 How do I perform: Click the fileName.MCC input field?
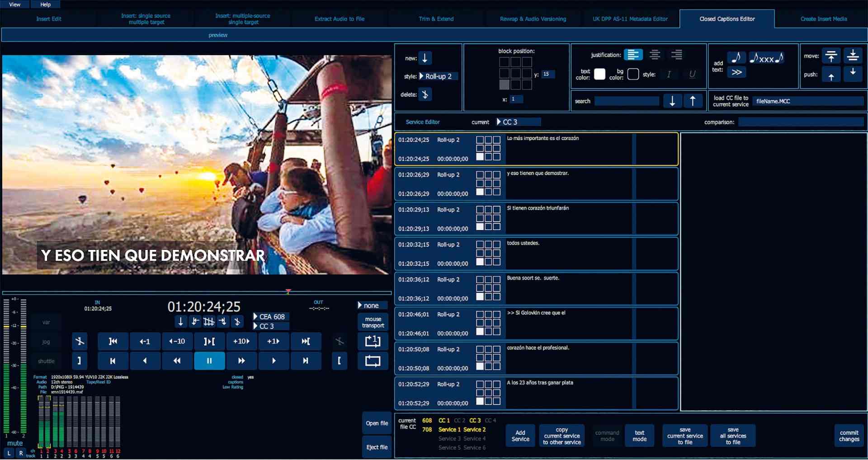click(x=808, y=101)
